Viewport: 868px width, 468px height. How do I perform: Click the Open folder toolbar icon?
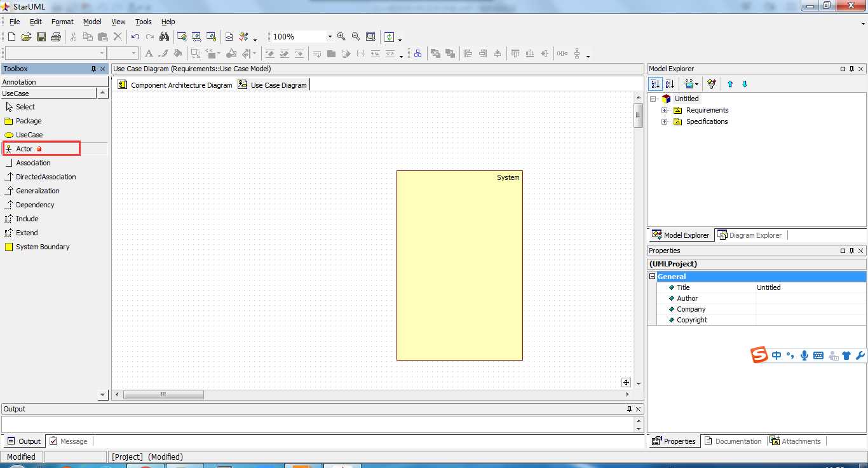[26, 37]
